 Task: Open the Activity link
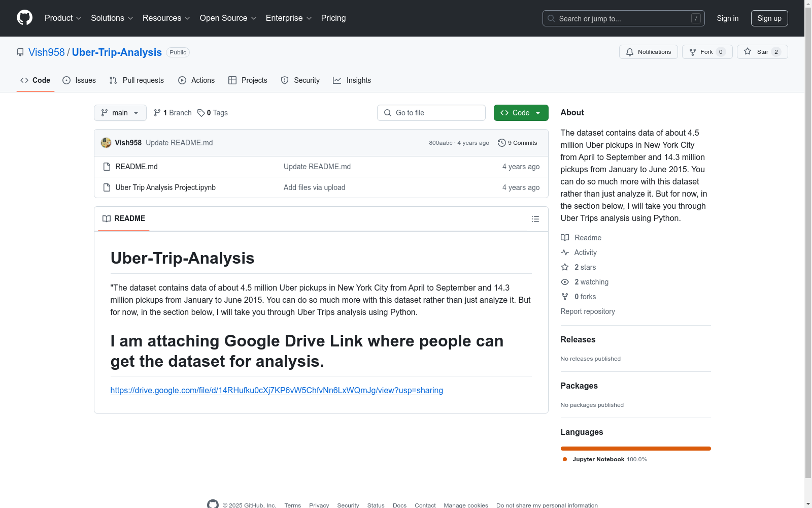point(579,252)
